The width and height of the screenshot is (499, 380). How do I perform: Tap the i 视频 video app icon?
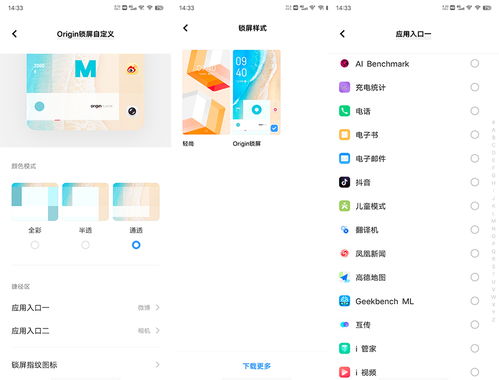pos(344,372)
